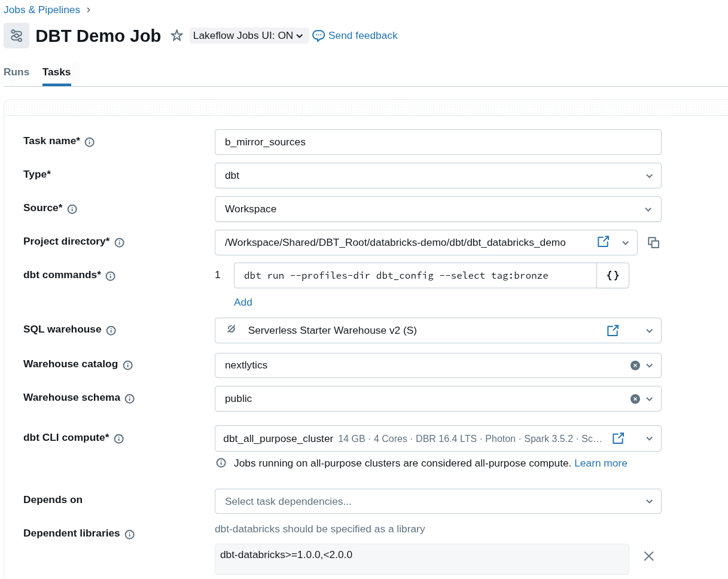Click the dbt commands info icon
728x579 pixels.
111,276
